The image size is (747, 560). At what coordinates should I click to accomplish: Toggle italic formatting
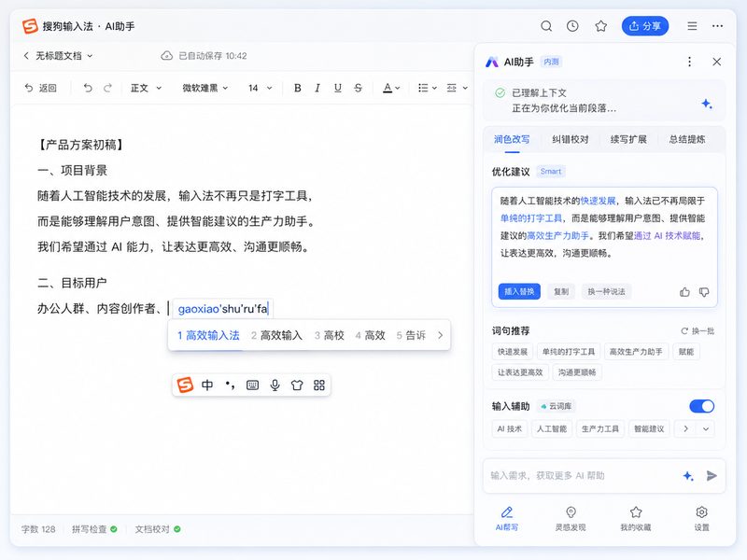tap(317, 88)
